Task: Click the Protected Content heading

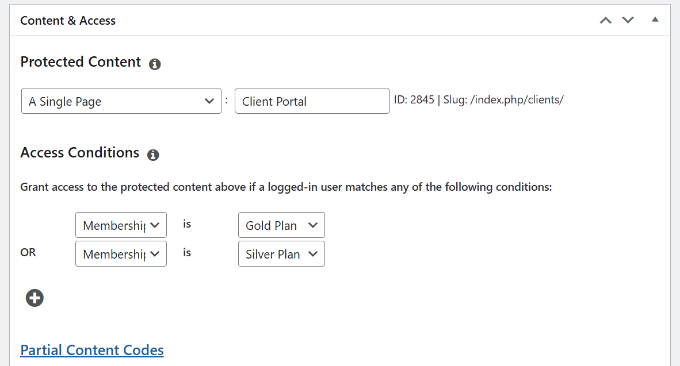Action: pyautogui.click(x=81, y=62)
